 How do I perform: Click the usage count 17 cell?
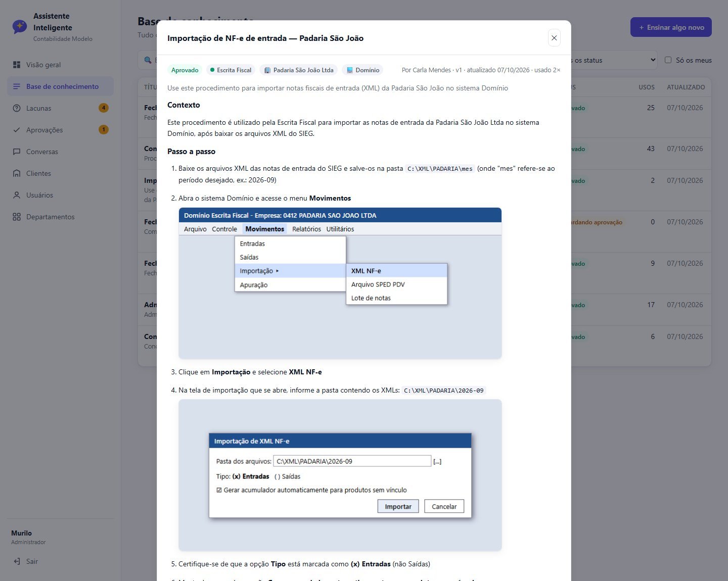pyautogui.click(x=651, y=305)
